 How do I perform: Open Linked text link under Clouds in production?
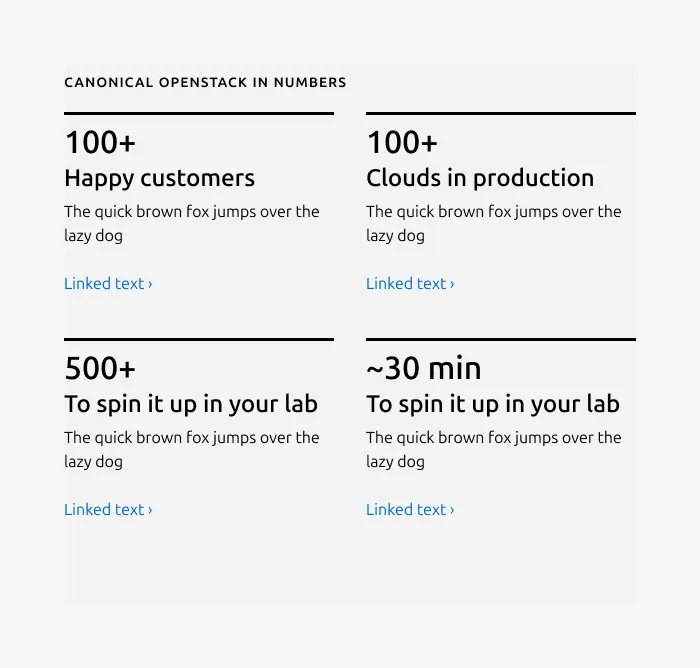(410, 284)
